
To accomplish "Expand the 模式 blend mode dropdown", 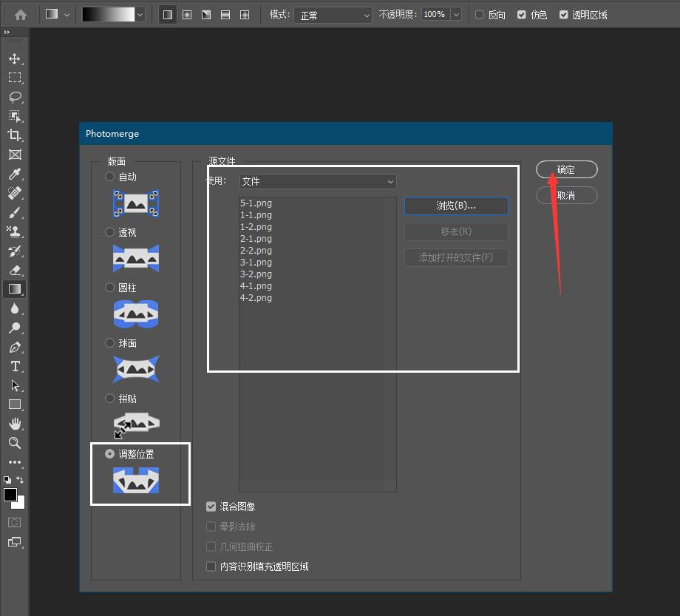I will point(333,15).
